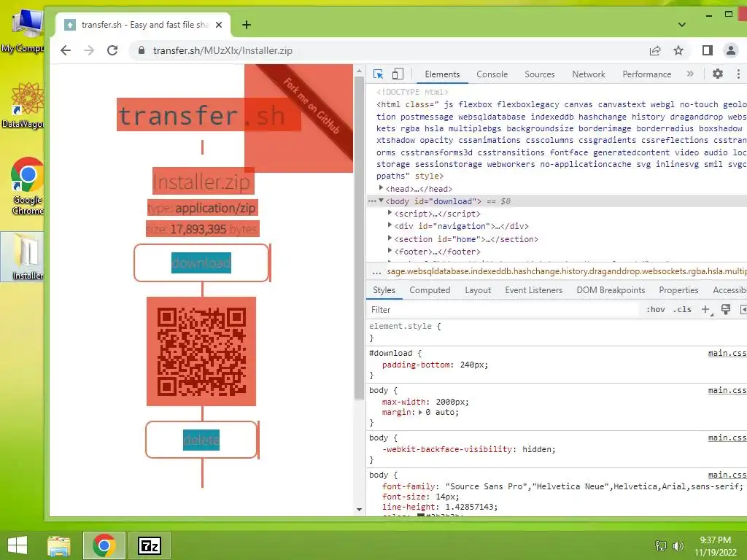Open Chrome profile avatar
747x560 pixels.
point(731,50)
